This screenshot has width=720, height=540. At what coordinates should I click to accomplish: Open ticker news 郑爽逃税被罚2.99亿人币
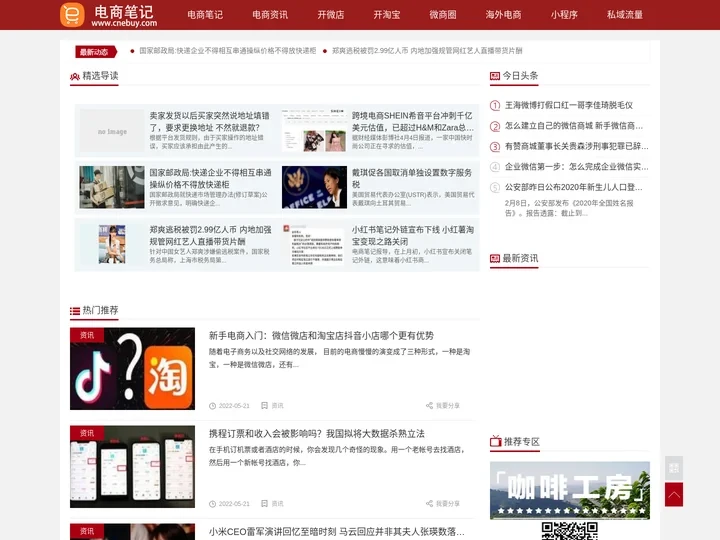click(x=427, y=51)
